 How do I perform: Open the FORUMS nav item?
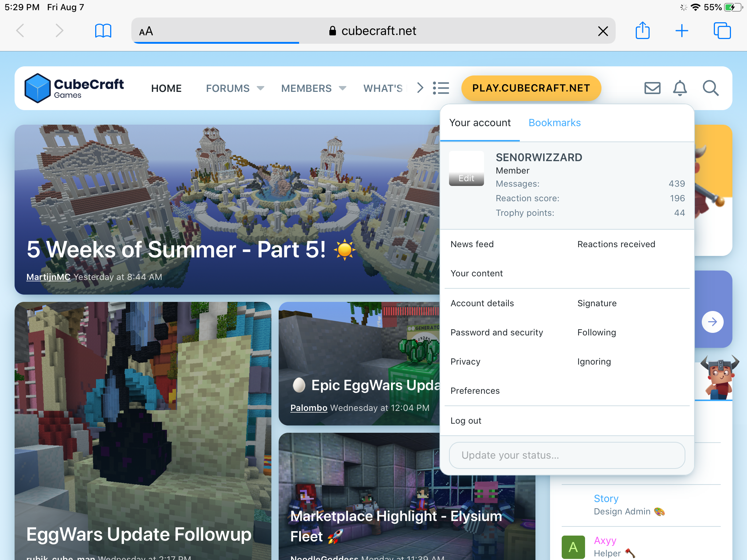[228, 88]
